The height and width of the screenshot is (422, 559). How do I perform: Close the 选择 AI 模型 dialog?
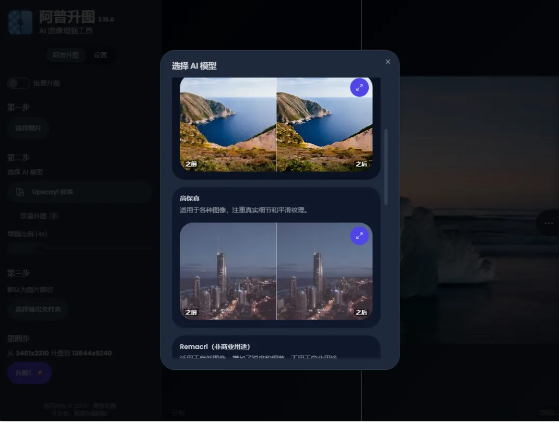[x=388, y=62]
